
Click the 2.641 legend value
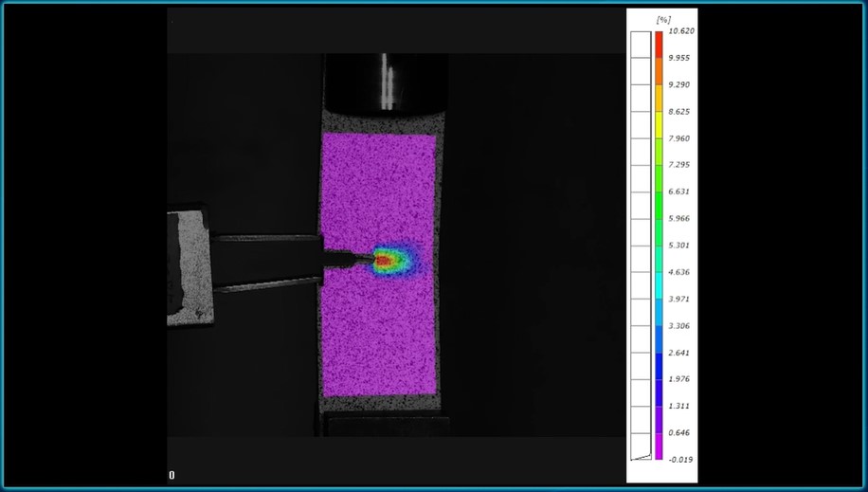680,353
